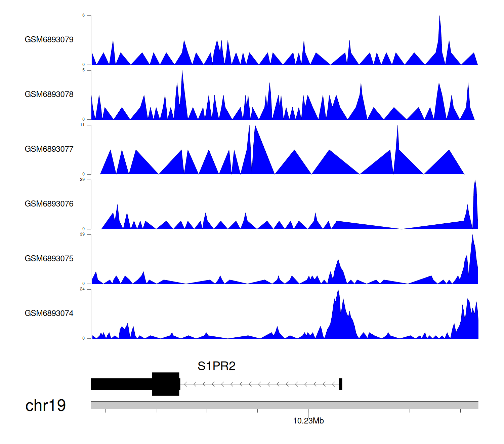The width and height of the screenshot is (504, 444).
Task: Click the 10.23Mb axis position label
Action: click(x=308, y=421)
